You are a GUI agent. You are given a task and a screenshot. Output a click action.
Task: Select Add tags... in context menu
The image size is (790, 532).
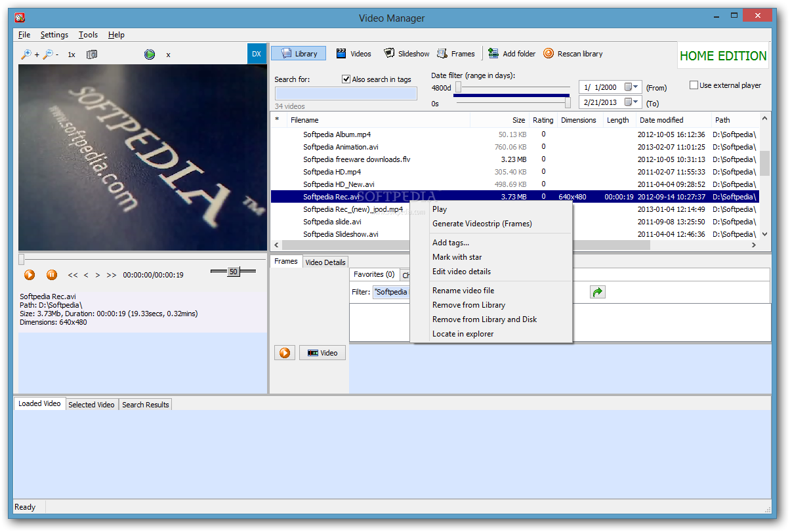(x=451, y=243)
